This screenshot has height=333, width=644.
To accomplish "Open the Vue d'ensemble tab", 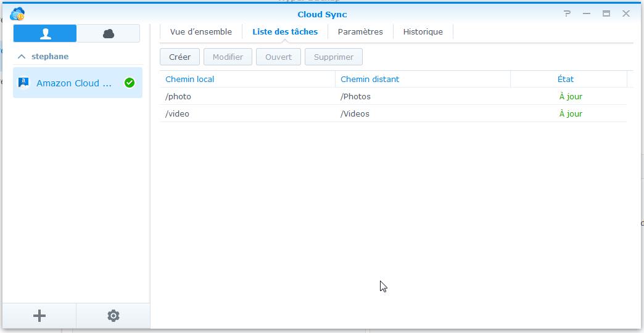I will point(201,31).
